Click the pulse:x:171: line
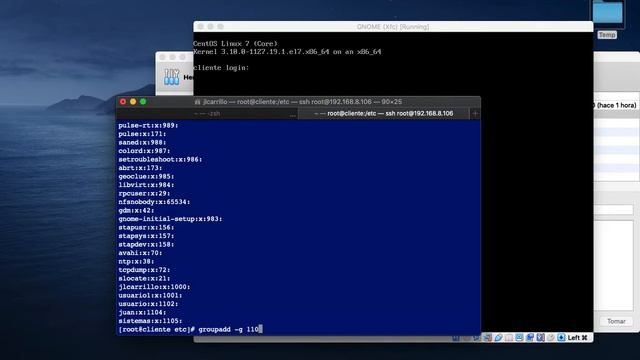 pyautogui.click(x=142, y=134)
